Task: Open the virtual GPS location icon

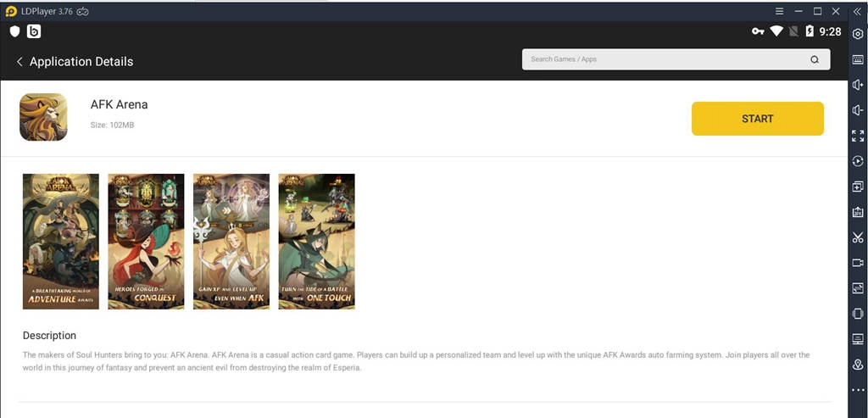Action: [858, 365]
